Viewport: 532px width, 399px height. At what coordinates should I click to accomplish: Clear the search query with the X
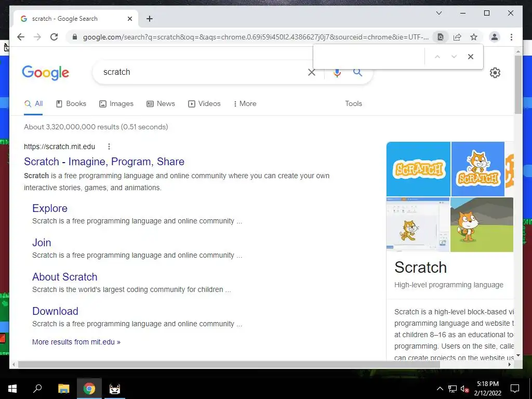tap(312, 72)
